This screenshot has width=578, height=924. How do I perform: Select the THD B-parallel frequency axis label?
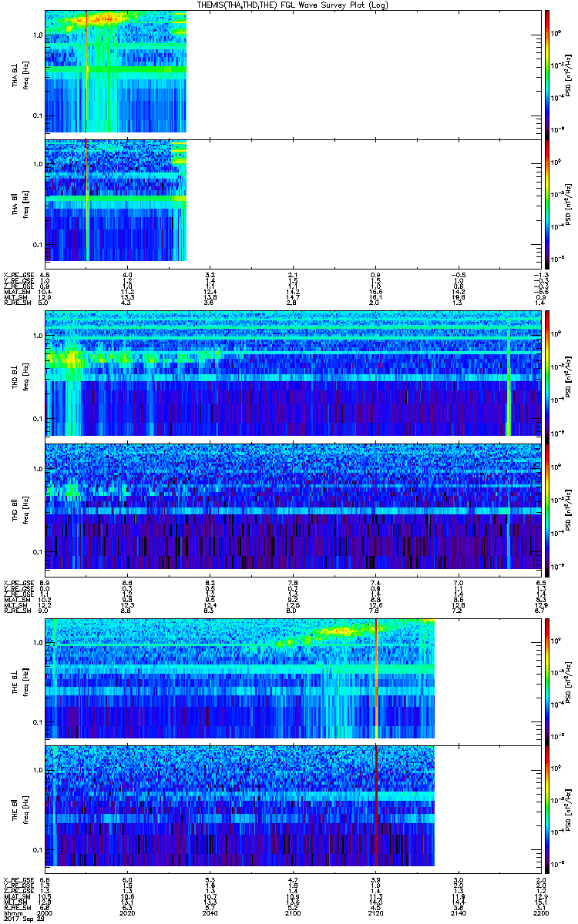pos(19,508)
